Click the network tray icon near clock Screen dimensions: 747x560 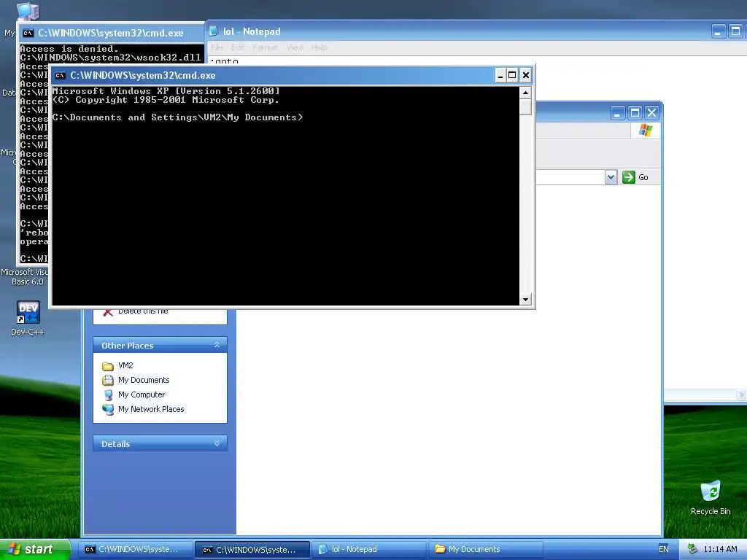(x=692, y=549)
